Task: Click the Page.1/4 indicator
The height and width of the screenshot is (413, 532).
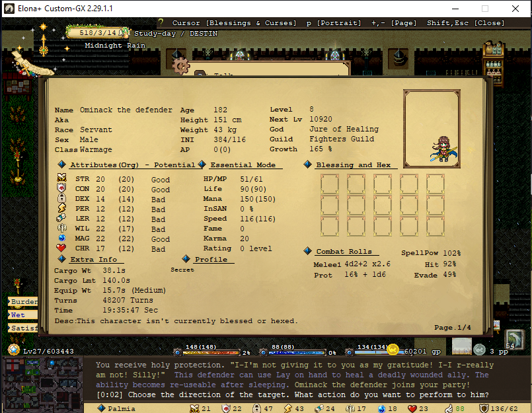Action: [453, 327]
